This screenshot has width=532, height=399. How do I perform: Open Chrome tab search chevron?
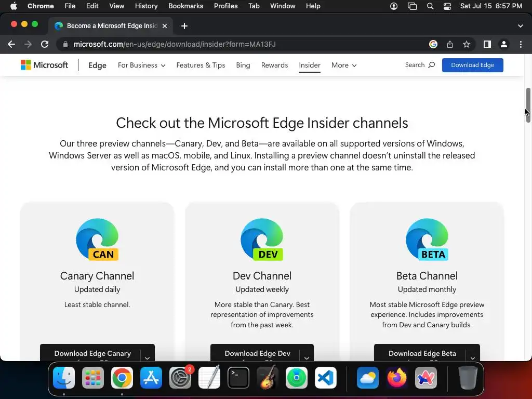pos(521,26)
